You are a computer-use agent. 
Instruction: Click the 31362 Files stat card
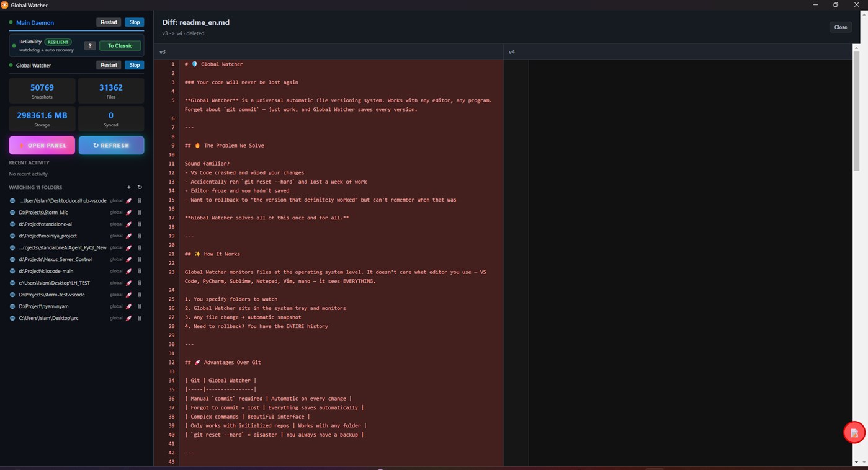click(x=112, y=91)
